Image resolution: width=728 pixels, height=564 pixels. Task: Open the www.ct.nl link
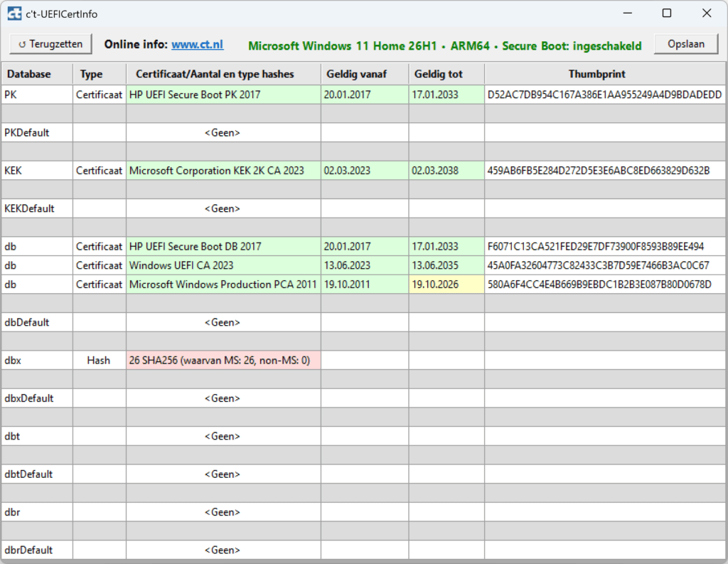pyautogui.click(x=198, y=45)
